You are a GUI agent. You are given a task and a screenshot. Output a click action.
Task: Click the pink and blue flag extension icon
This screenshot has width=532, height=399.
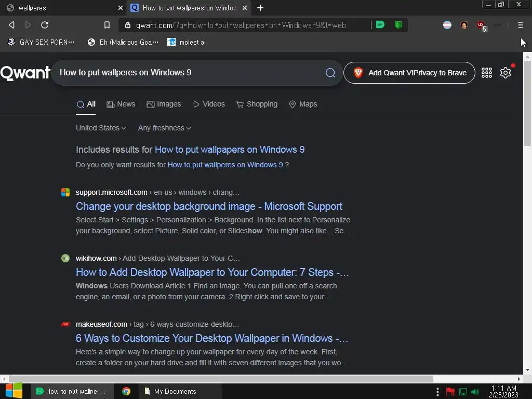point(447,25)
